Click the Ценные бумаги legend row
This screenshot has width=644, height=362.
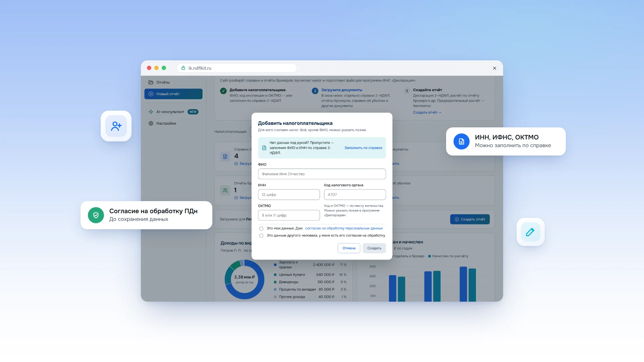(x=310, y=275)
